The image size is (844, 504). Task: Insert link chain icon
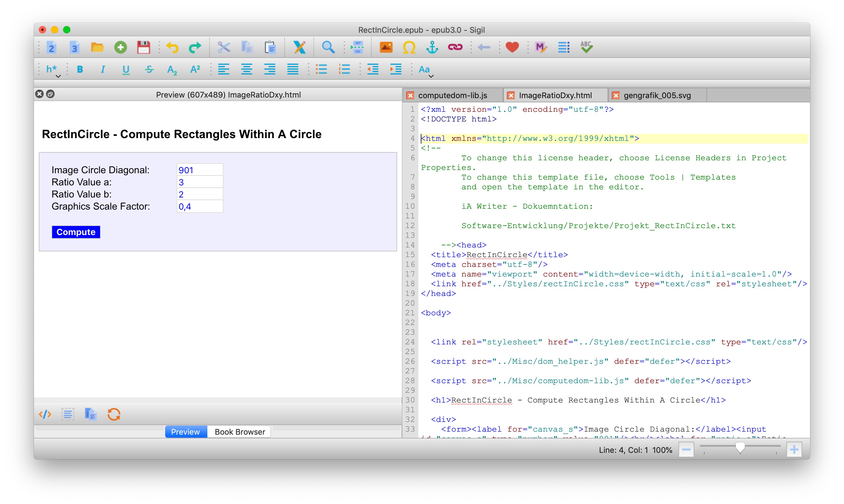[x=455, y=47]
